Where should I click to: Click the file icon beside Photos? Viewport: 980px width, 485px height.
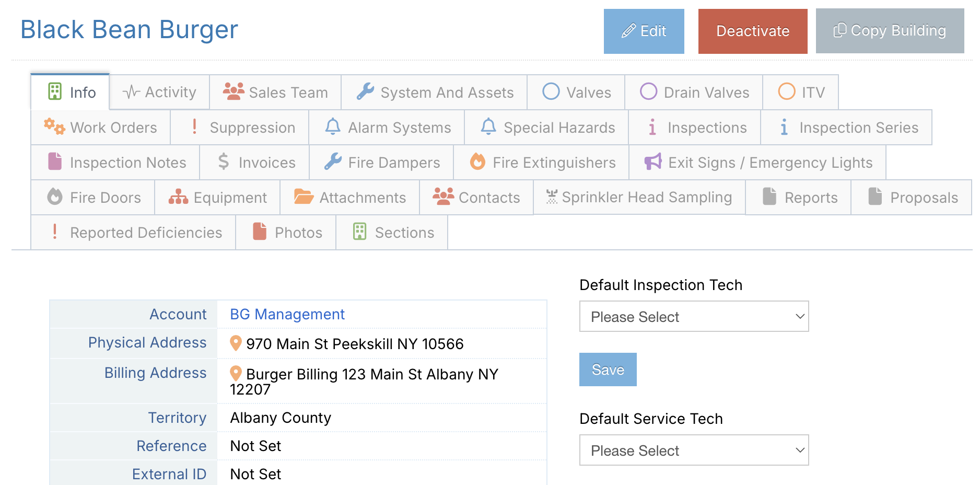tap(260, 232)
